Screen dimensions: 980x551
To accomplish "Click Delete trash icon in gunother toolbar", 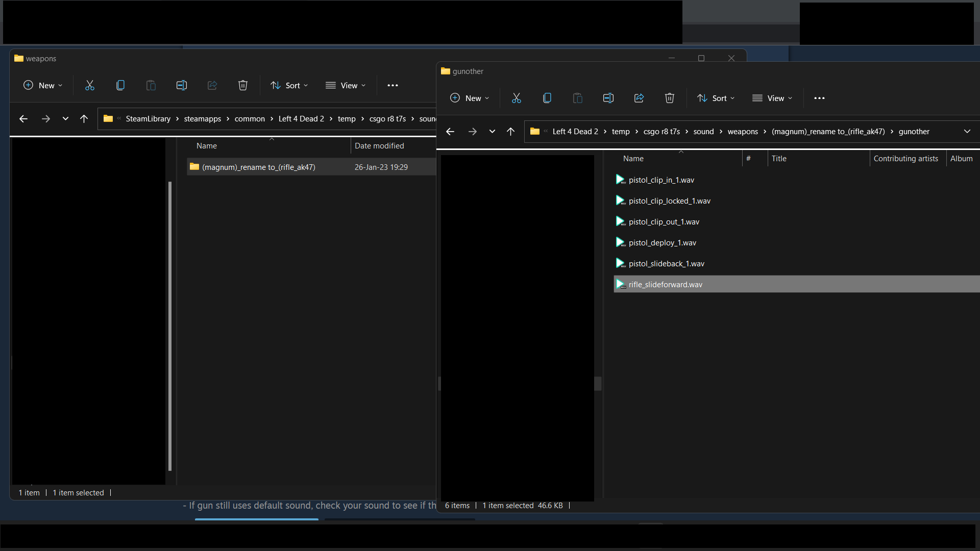I will coord(669,98).
